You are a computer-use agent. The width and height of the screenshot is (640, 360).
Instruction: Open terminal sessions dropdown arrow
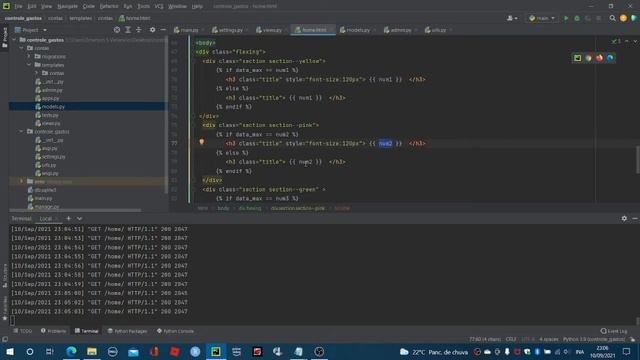click(x=79, y=218)
